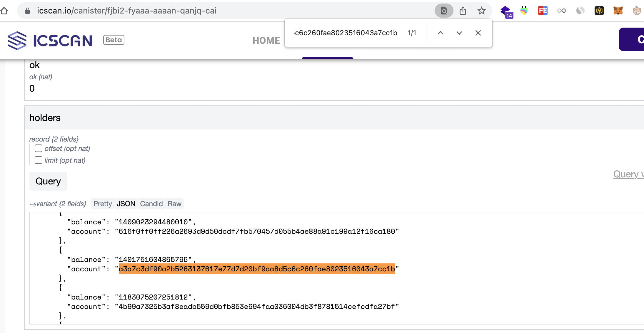Click the ok (nat) result label
The width and height of the screenshot is (644, 333).
click(x=41, y=77)
